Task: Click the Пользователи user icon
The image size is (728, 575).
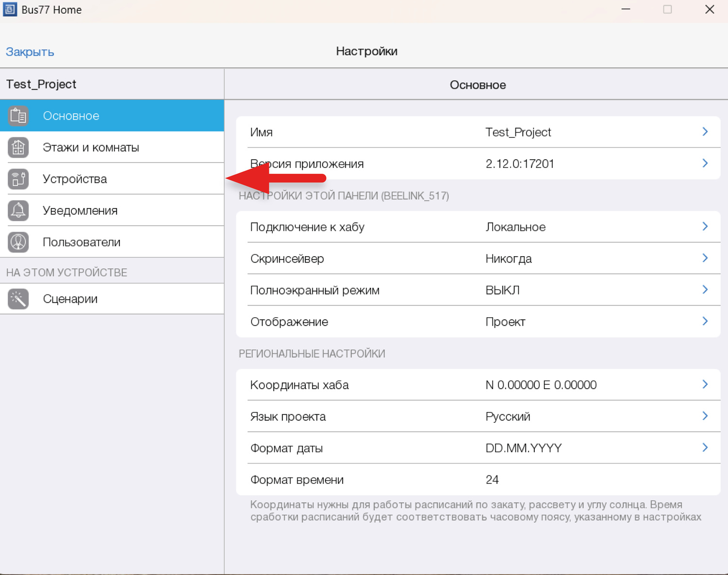Action: (18, 242)
